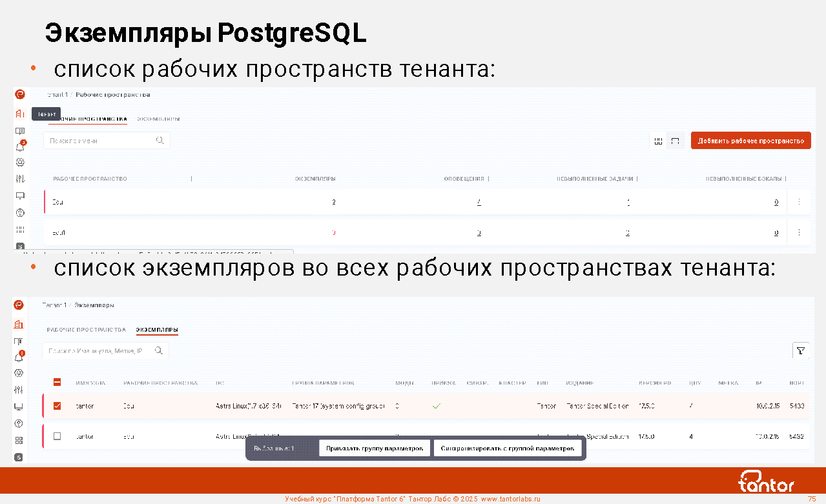Image resolution: width=826 pixels, height=504 pixels.
Task: Click magnifier icon in workspace name search
Action: (160, 140)
